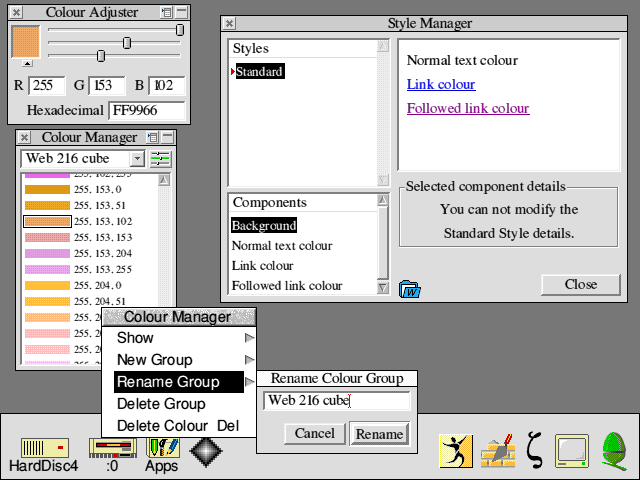640x480 pixels.
Task: Click the Link colour preview link
Action: [x=441, y=84]
